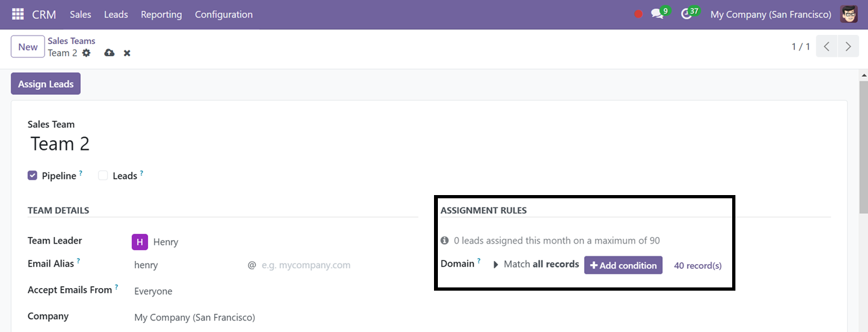Click the gear actions icon beside Team 2

pos(86,53)
